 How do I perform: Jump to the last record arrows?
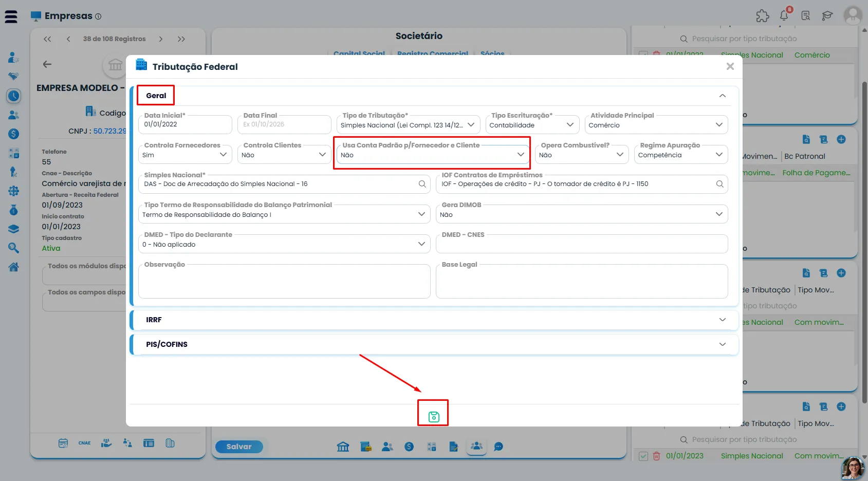coord(181,39)
